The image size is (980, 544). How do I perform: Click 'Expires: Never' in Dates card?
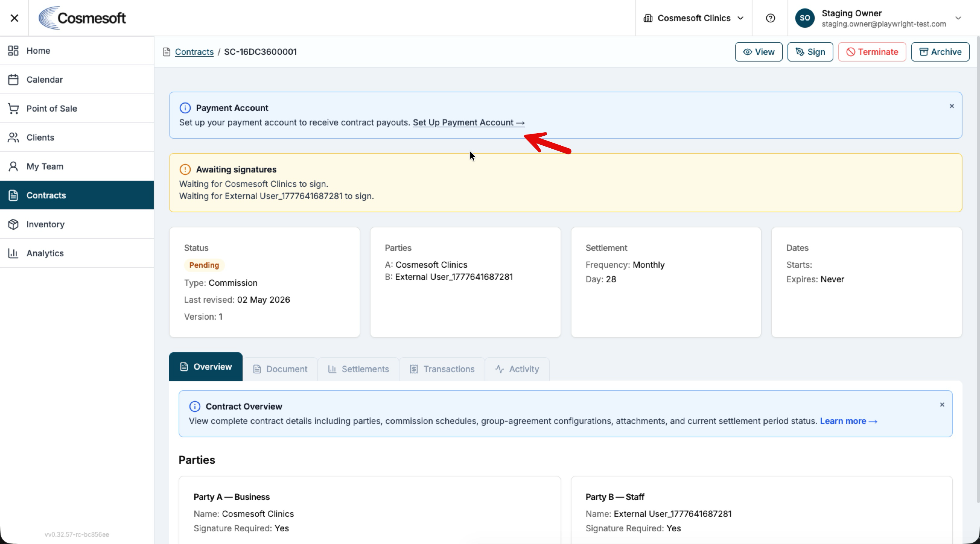[x=815, y=279]
